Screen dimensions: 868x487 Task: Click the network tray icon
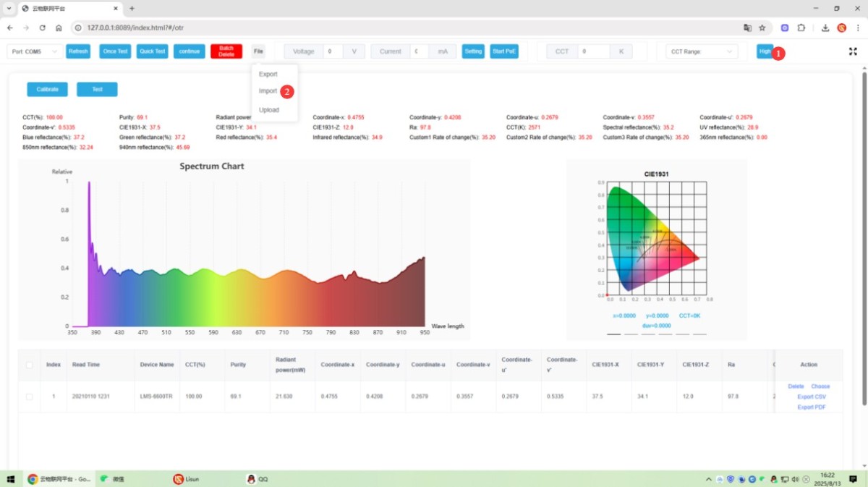pos(785,479)
